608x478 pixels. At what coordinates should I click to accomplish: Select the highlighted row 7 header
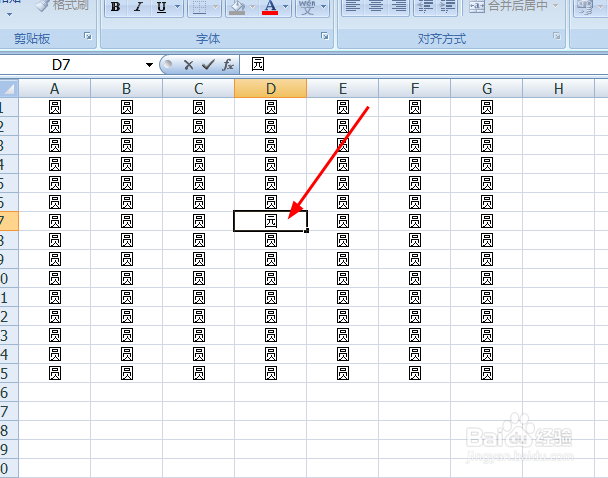point(9,221)
